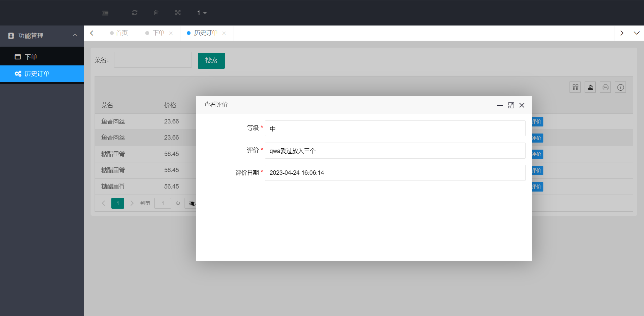The height and width of the screenshot is (316, 644).
Task: Click the 评价 button in second 鱼香肉丝 row
Action: coord(537,138)
